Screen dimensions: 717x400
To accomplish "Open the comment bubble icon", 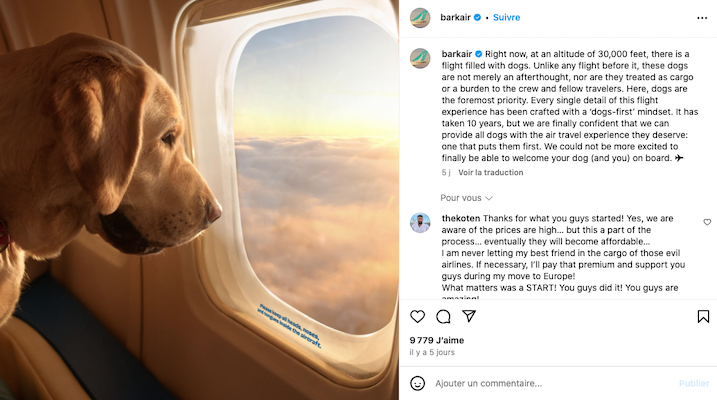I will (x=443, y=316).
